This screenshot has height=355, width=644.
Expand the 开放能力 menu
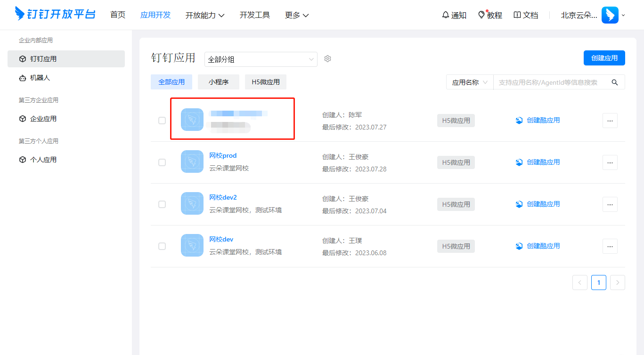[x=205, y=15]
